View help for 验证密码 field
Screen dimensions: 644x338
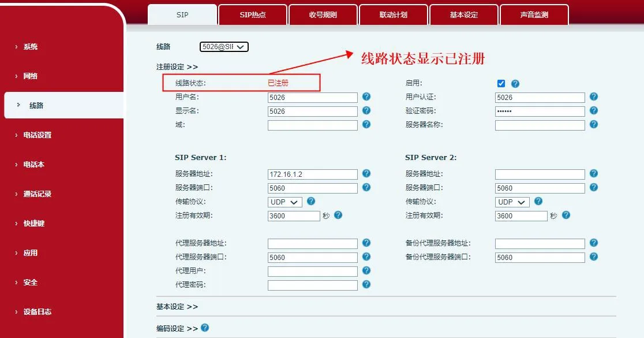point(593,111)
